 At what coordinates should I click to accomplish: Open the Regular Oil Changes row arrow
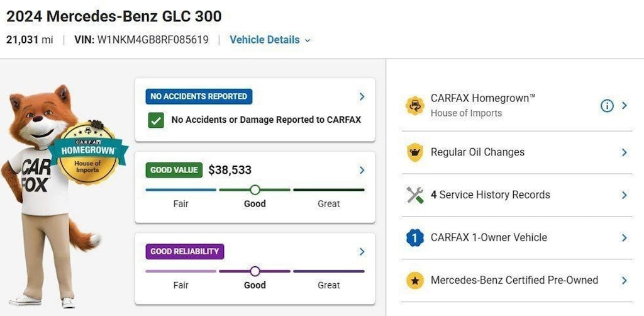[625, 152]
